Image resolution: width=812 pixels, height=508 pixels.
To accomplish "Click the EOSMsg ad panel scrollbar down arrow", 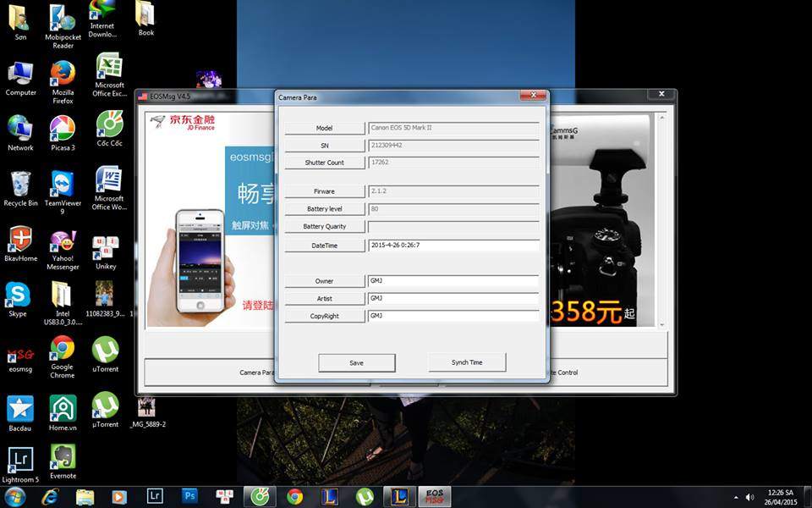I will (661, 324).
